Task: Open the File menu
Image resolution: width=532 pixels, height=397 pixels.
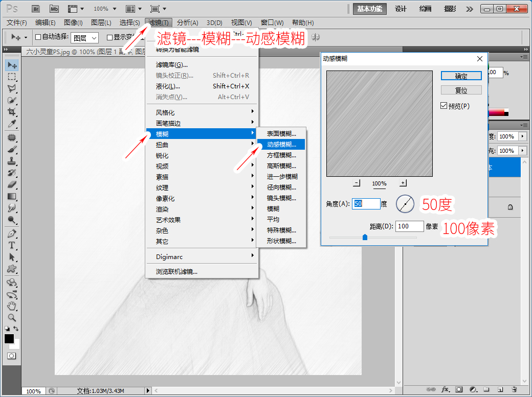Action: click(x=16, y=22)
